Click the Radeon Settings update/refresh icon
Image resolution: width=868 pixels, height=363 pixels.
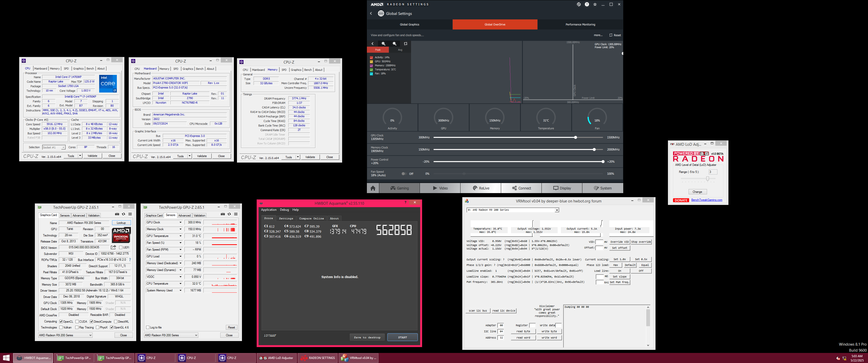[x=579, y=4]
